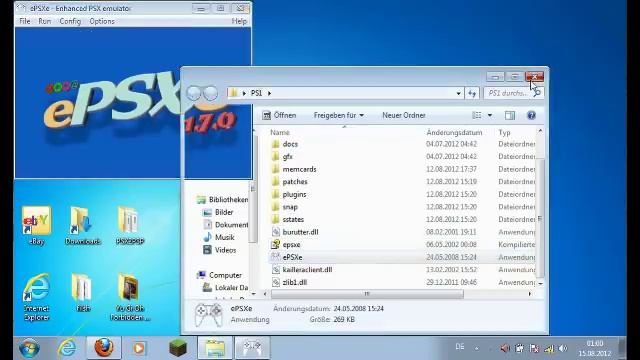Select the memcards folder

point(299,169)
